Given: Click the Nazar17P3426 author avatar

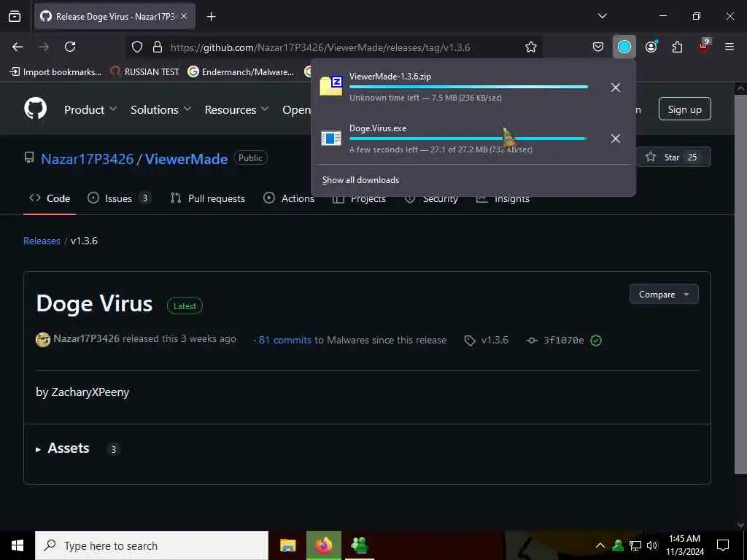Looking at the screenshot, I should coord(43,340).
